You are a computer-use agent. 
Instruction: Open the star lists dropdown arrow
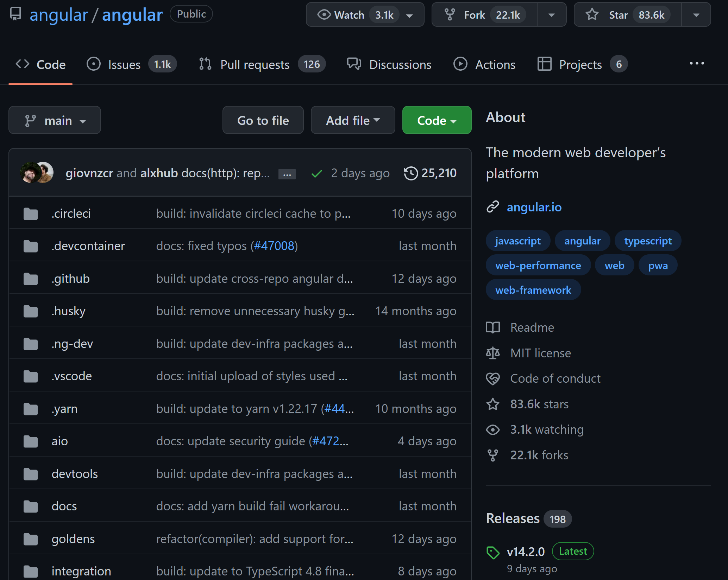click(696, 15)
